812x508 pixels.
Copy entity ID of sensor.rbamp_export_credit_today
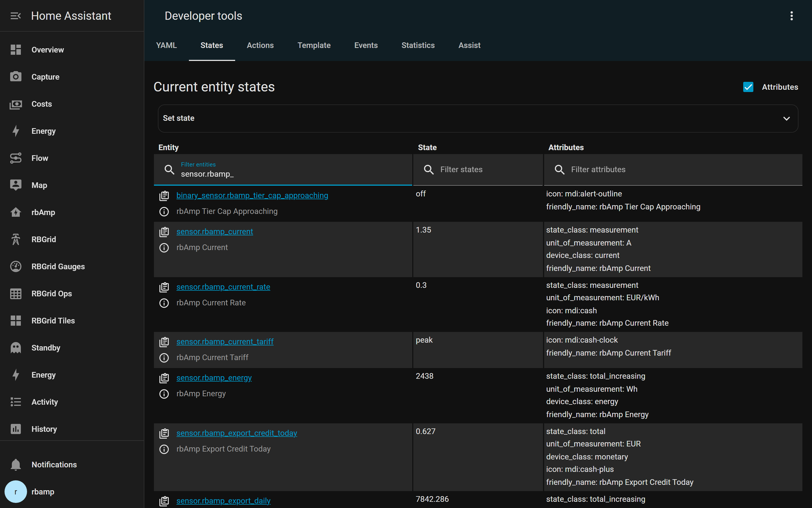tap(164, 433)
